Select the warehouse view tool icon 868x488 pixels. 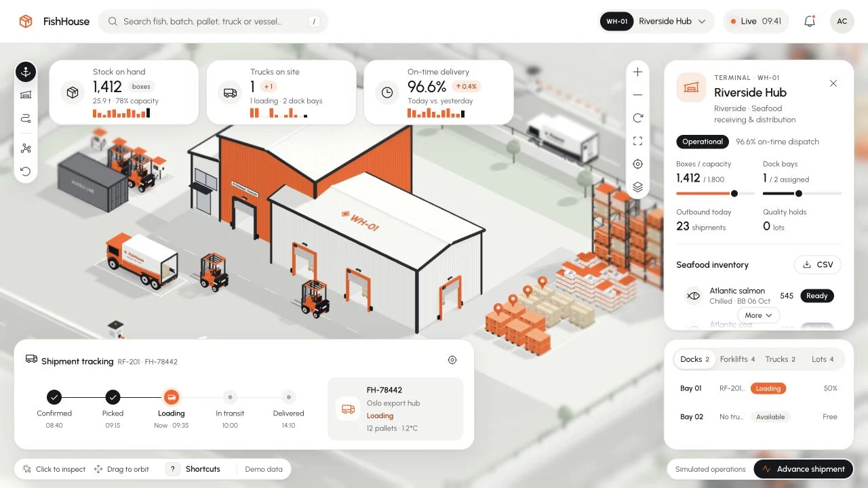(26, 95)
